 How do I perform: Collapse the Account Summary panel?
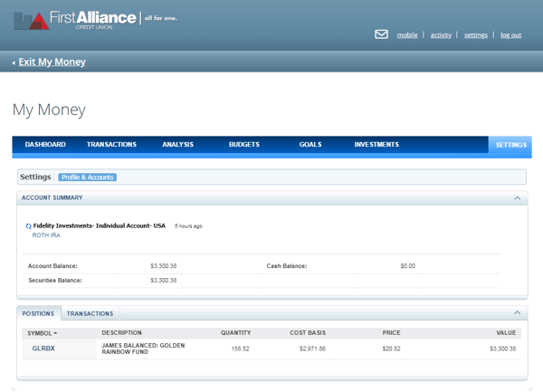(517, 197)
